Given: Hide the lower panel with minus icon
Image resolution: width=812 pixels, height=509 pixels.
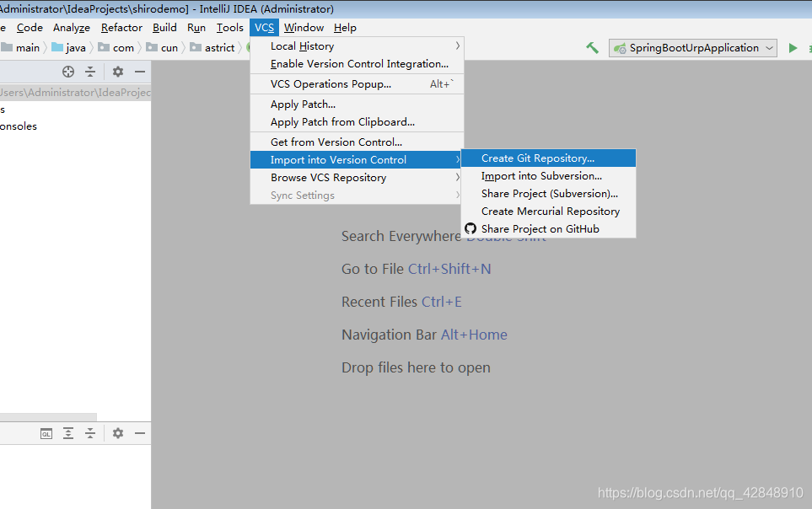Looking at the screenshot, I should coord(140,433).
